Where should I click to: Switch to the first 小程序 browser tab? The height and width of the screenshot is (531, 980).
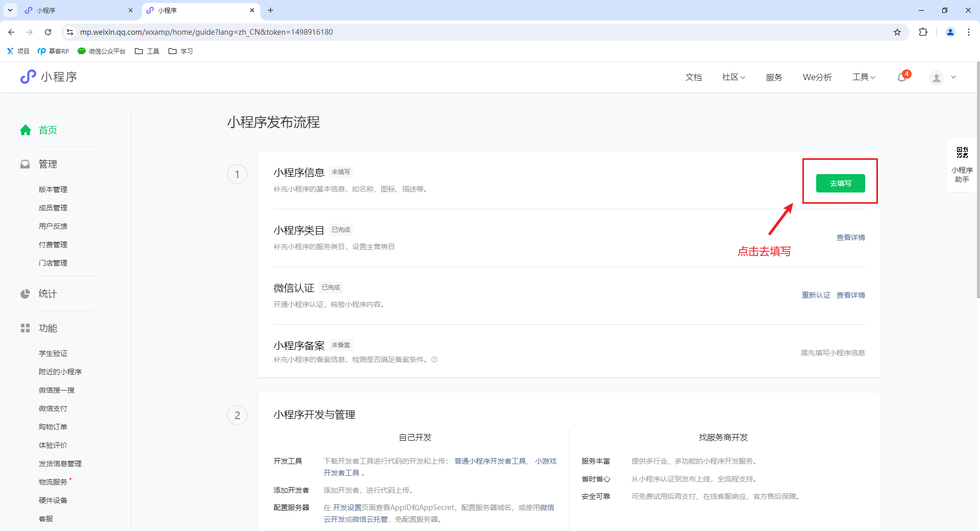[79, 10]
